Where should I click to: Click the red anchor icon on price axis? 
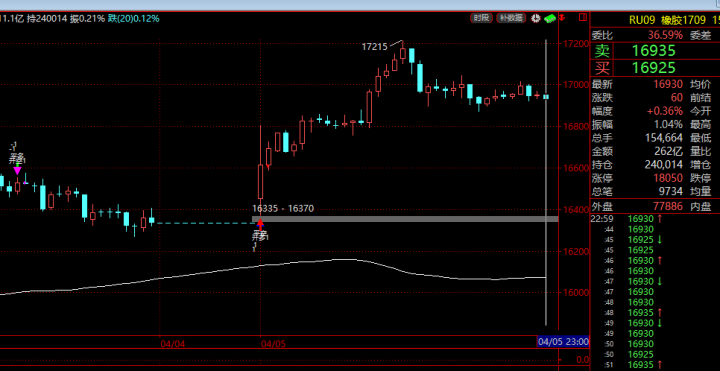pyautogui.click(x=562, y=18)
